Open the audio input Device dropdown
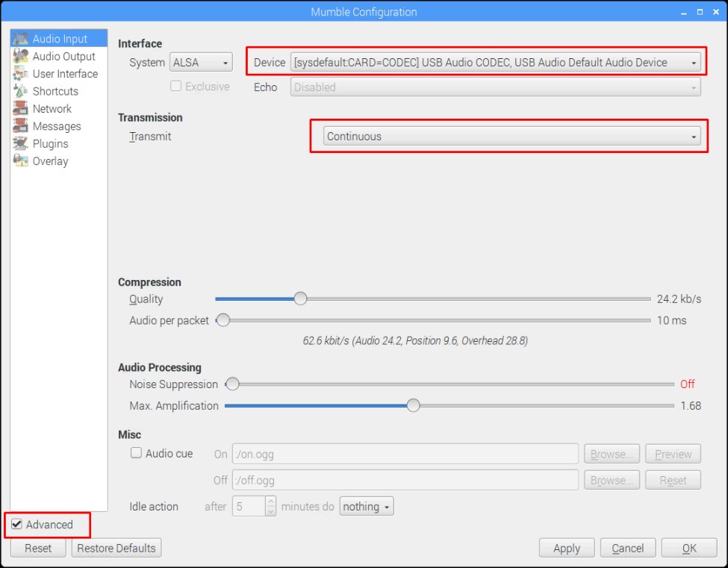The height and width of the screenshot is (568, 728). click(x=495, y=62)
